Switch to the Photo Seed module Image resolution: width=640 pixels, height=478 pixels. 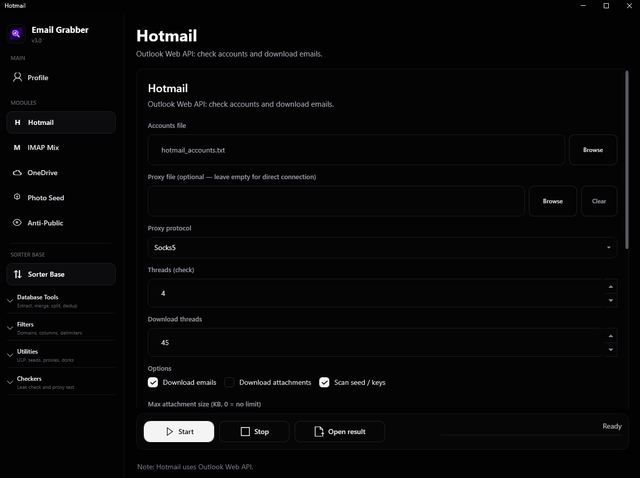click(61, 198)
